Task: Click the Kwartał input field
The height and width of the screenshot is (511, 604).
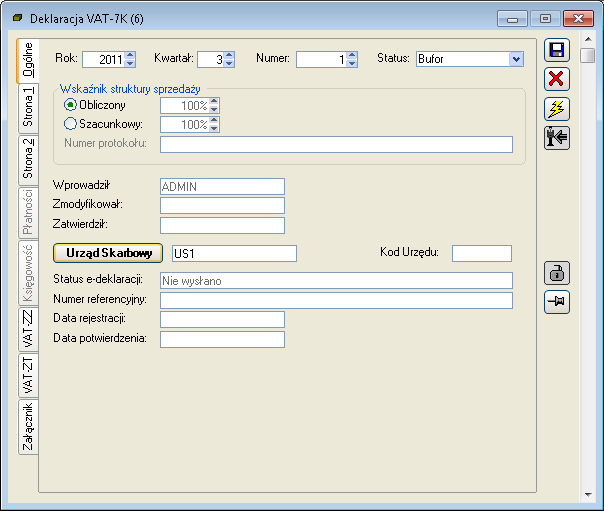Action: 211,60
